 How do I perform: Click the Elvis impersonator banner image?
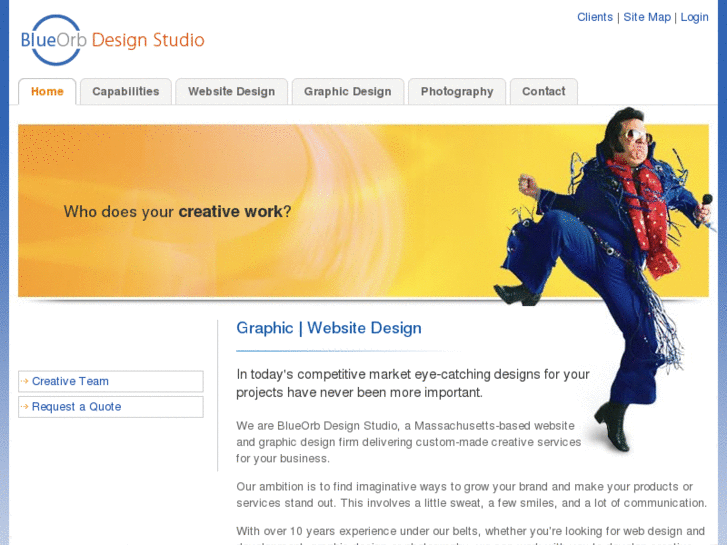coord(603,278)
